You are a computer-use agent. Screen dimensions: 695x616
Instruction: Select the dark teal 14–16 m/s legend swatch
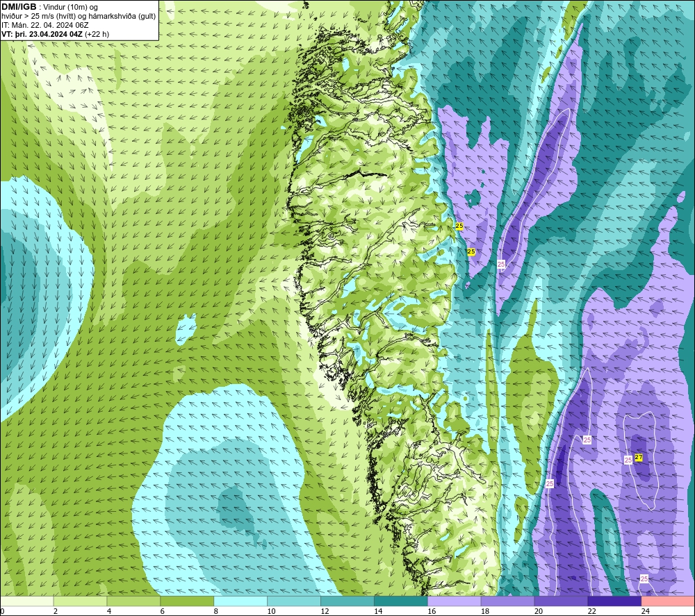[401, 601]
